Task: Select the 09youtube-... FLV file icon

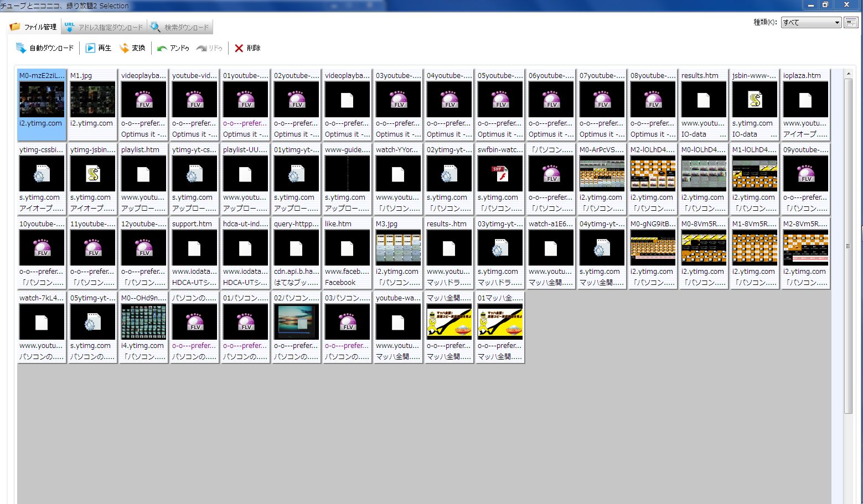Action: 806,174
